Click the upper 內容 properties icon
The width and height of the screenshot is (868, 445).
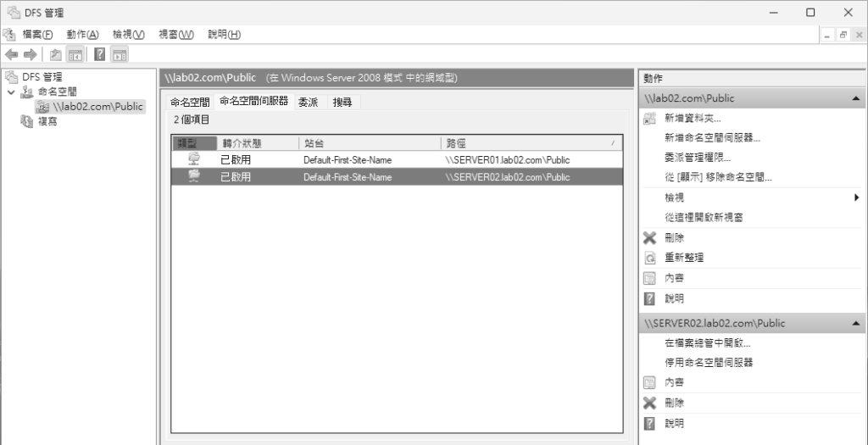[x=650, y=278]
